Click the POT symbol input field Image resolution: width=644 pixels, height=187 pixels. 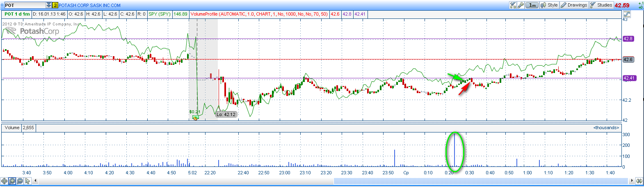[25, 5]
